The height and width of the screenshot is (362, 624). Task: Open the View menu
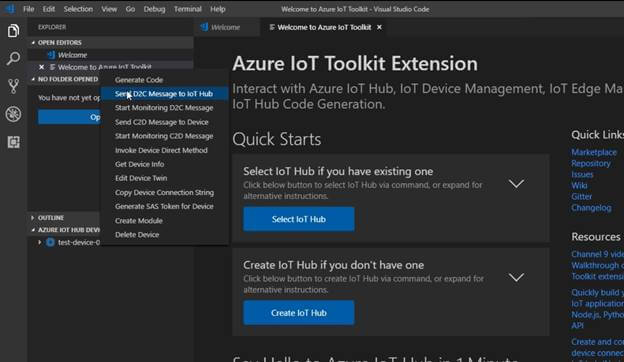click(109, 9)
